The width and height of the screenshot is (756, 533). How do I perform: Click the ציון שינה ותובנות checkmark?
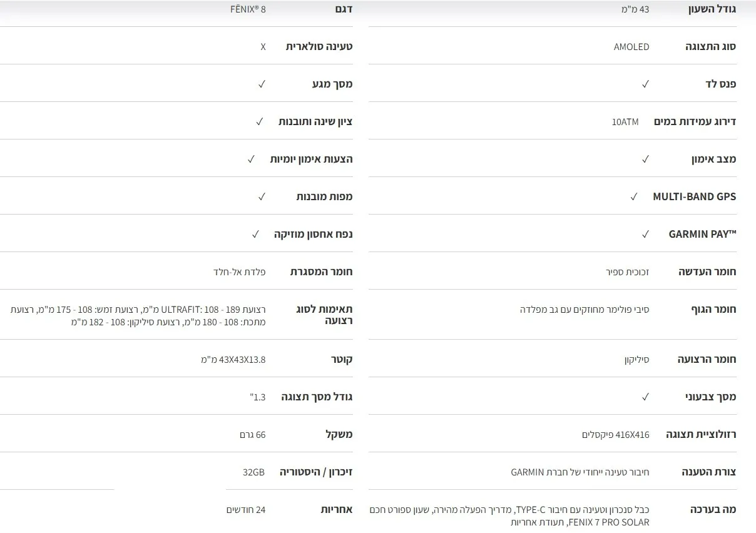[259, 121]
